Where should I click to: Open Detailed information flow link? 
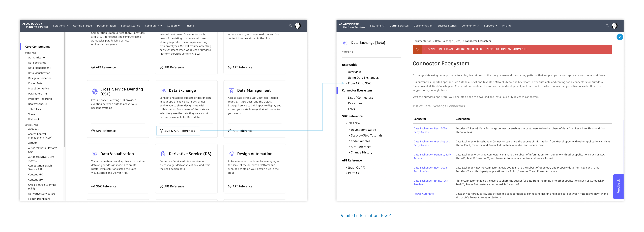click(365, 216)
